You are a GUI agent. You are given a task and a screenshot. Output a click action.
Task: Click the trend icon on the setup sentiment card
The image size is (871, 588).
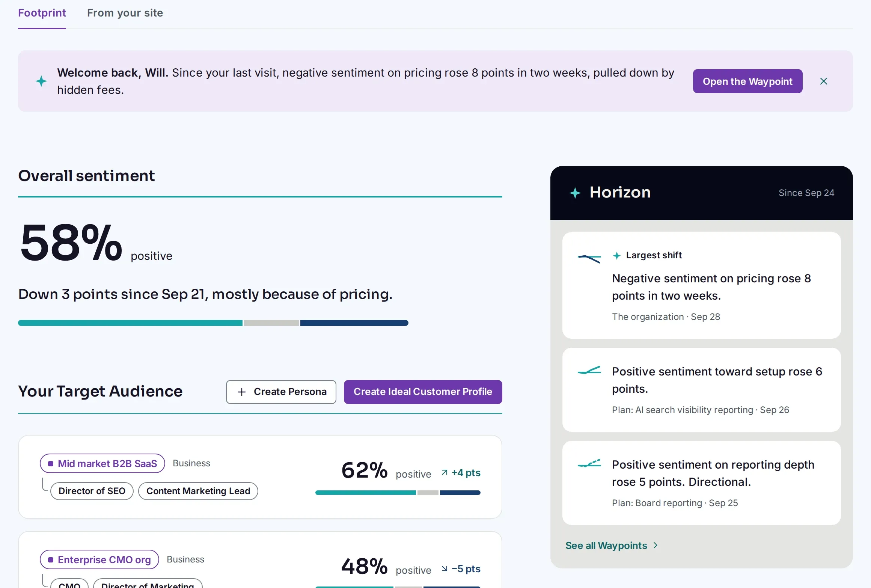click(x=589, y=370)
